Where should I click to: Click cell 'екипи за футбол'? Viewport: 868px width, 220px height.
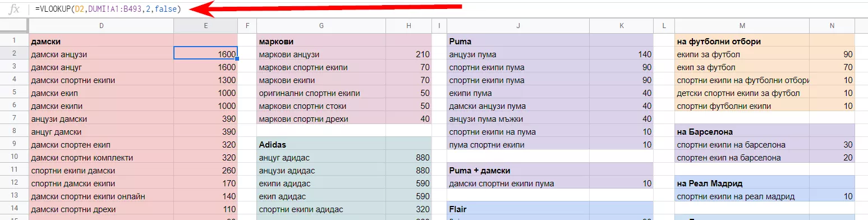pyautogui.click(x=742, y=54)
